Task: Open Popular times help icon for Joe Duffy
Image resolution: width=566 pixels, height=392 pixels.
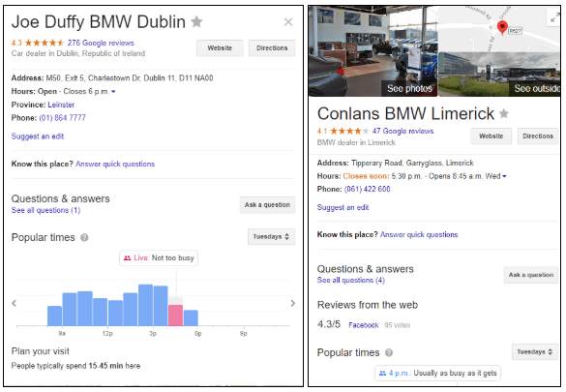Action: 84,237
